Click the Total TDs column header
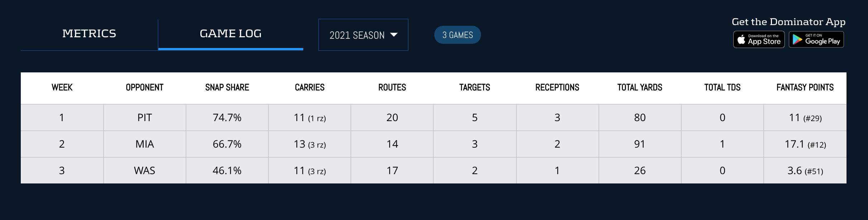The width and height of the screenshot is (868, 220). (x=722, y=87)
